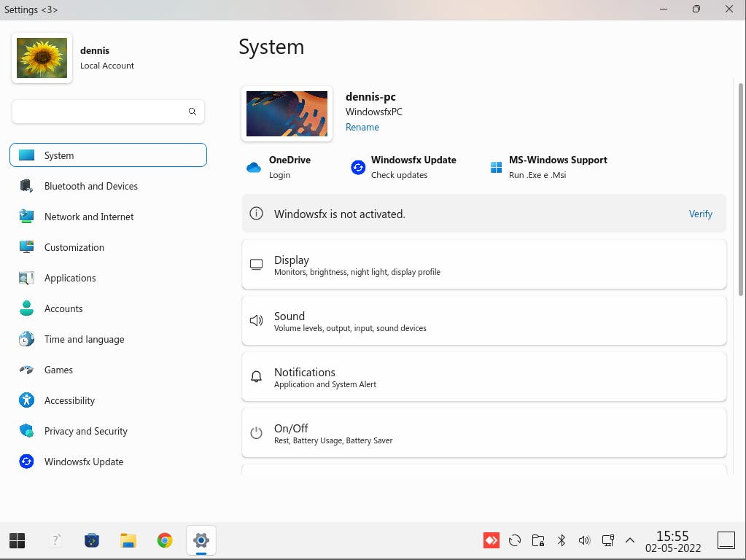Image resolution: width=746 pixels, height=560 pixels.
Task: Open Display settings row
Action: (x=483, y=265)
